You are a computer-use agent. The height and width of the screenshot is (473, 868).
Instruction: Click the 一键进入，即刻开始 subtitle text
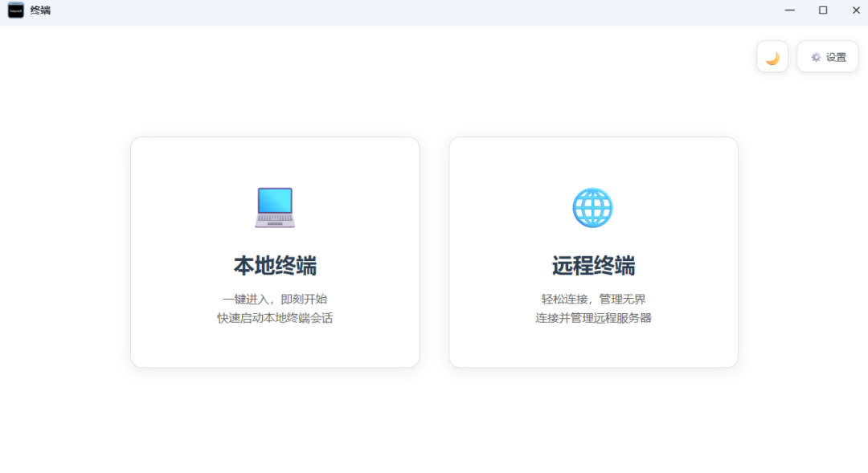tap(275, 298)
